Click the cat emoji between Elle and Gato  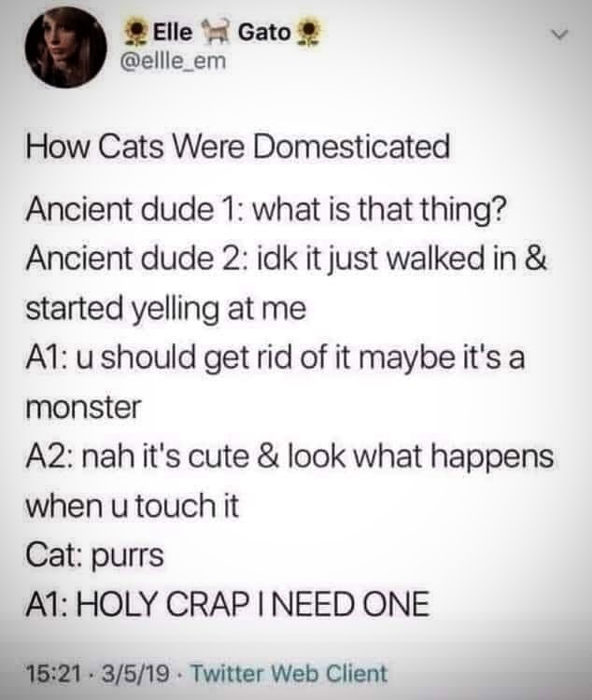pos(216,32)
